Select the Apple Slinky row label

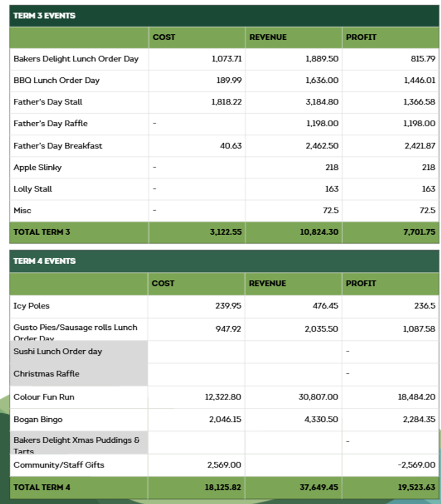click(x=38, y=167)
